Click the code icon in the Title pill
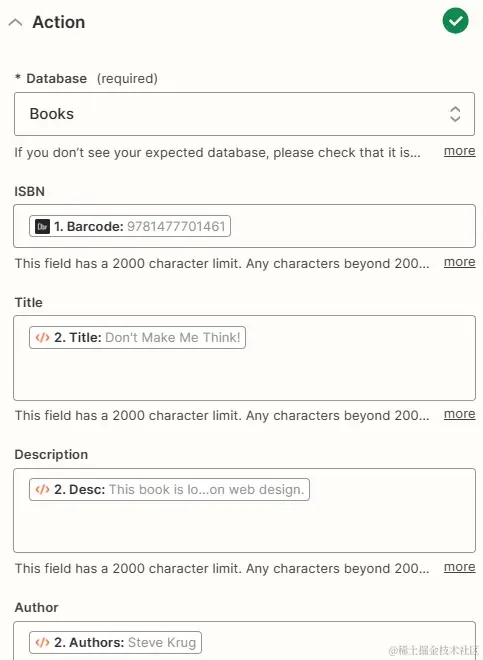The height and width of the screenshot is (660, 483). point(42,338)
